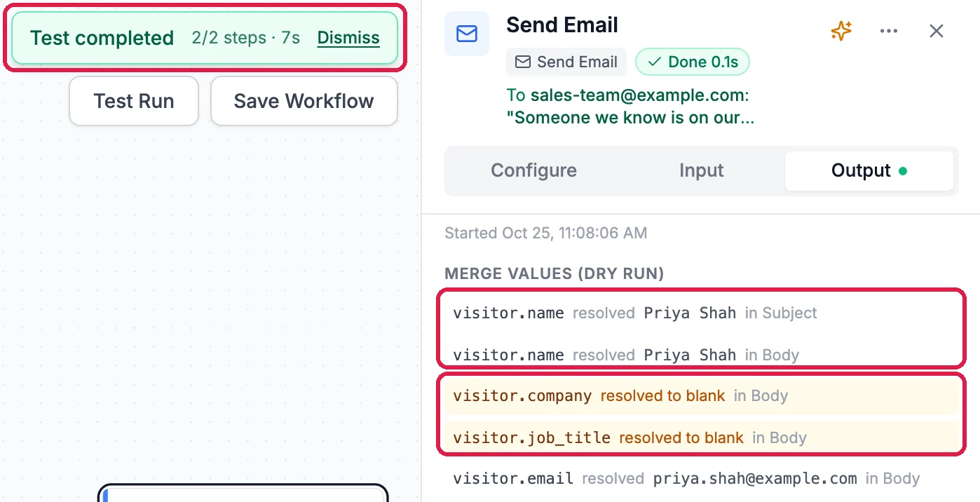
Task: Click the Done 0.1s status badge
Action: pyautogui.click(x=693, y=62)
